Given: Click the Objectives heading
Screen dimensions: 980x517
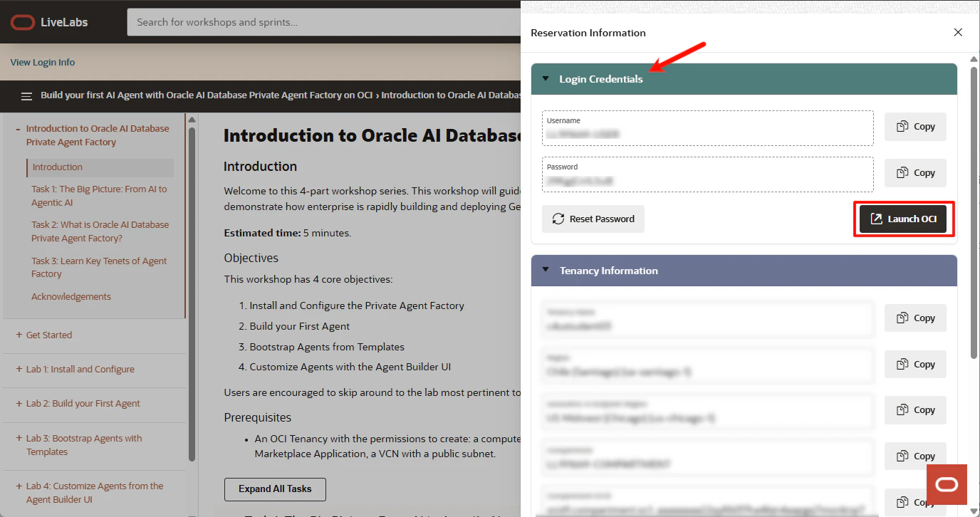Looking at the screenshot, I should tap(251, 258).
